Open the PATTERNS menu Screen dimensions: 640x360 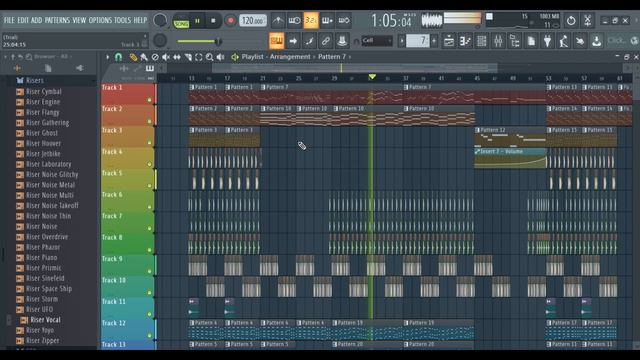point(58,20)
